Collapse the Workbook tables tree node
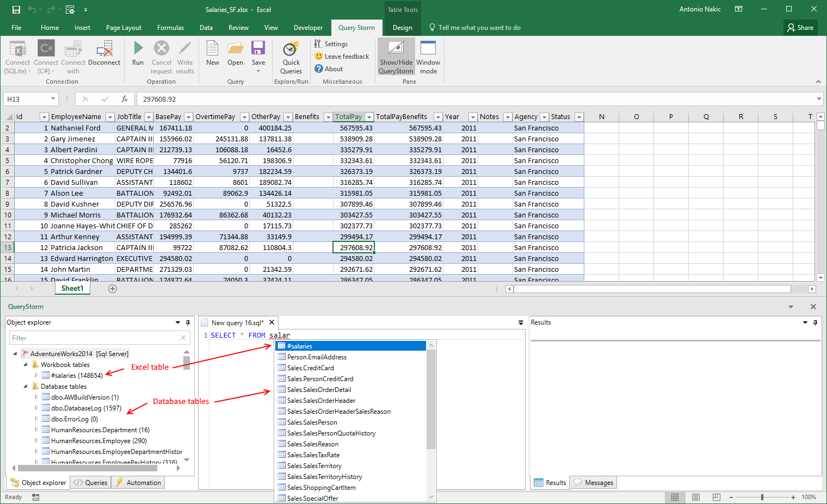The height and width of the screenshot is (504, 827). (26, 365)
